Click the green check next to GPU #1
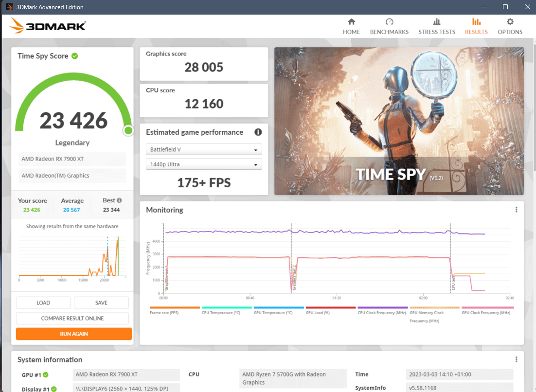Screen dimensions: 536x392 point(45,375)
